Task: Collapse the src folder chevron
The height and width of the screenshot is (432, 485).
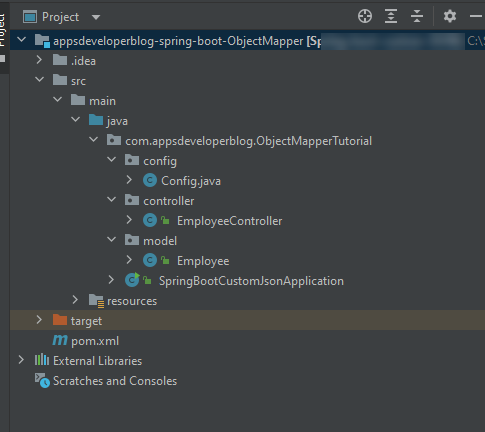Action: coord(40,80)
